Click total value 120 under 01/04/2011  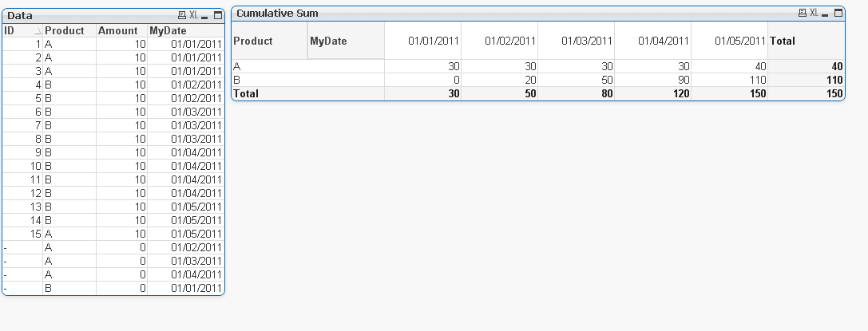(652, 93)
